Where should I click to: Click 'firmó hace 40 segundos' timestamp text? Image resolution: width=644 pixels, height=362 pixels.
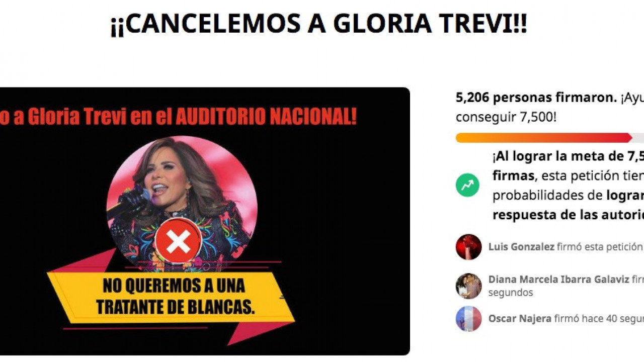[599, 319]
